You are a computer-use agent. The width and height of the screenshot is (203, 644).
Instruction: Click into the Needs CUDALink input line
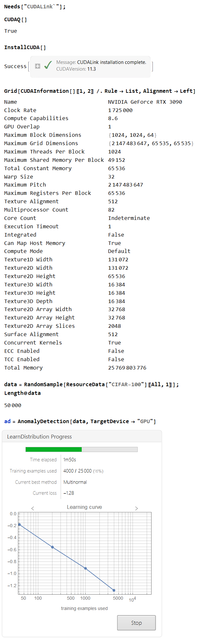[35, 6]
